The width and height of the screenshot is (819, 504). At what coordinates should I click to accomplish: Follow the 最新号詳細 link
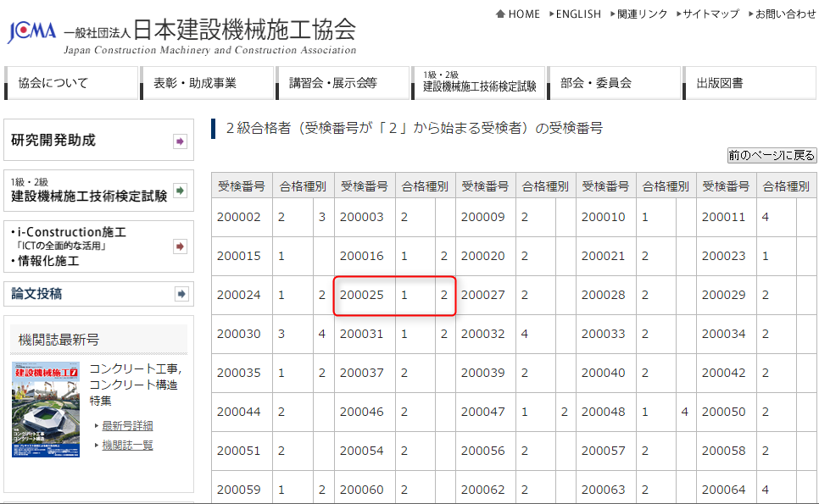coord(127,425)
